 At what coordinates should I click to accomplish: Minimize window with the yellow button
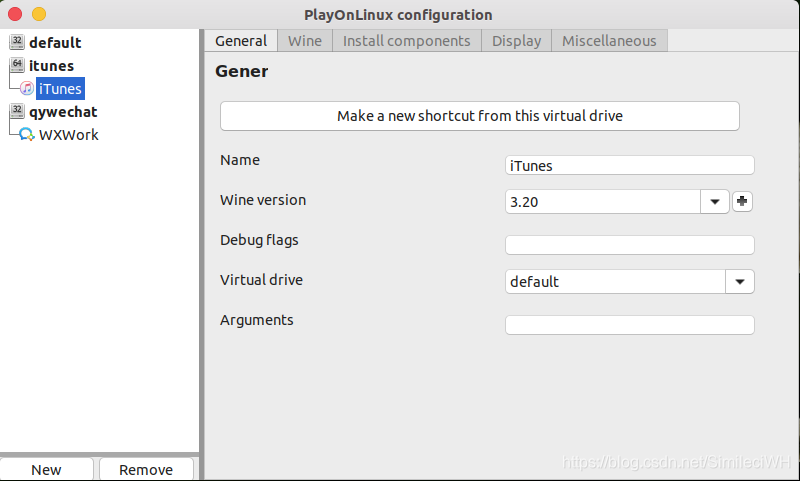click(39, 14)
